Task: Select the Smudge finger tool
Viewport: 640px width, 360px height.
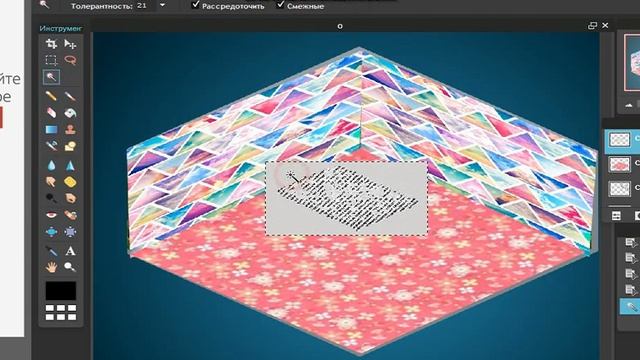Action: pyautogui.click(x=51, y=182)
